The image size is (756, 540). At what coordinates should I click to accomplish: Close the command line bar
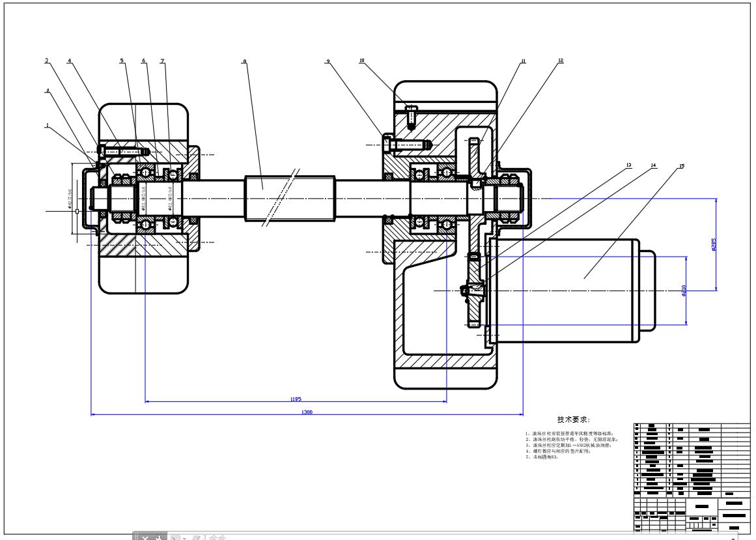pyautogui.click(x=145, y=537)
